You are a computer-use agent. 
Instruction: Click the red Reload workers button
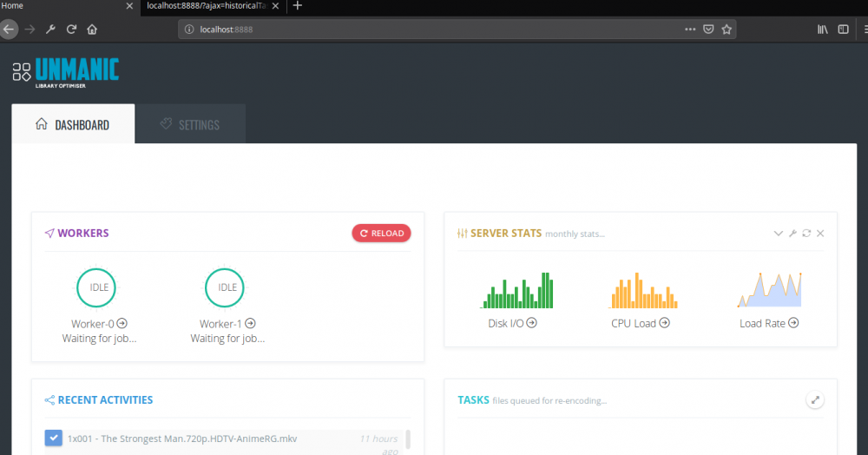[x=381, y=233]
